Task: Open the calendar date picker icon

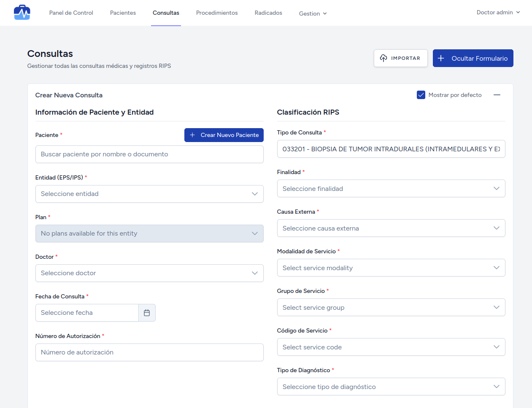Action: (x=147, y=313)
